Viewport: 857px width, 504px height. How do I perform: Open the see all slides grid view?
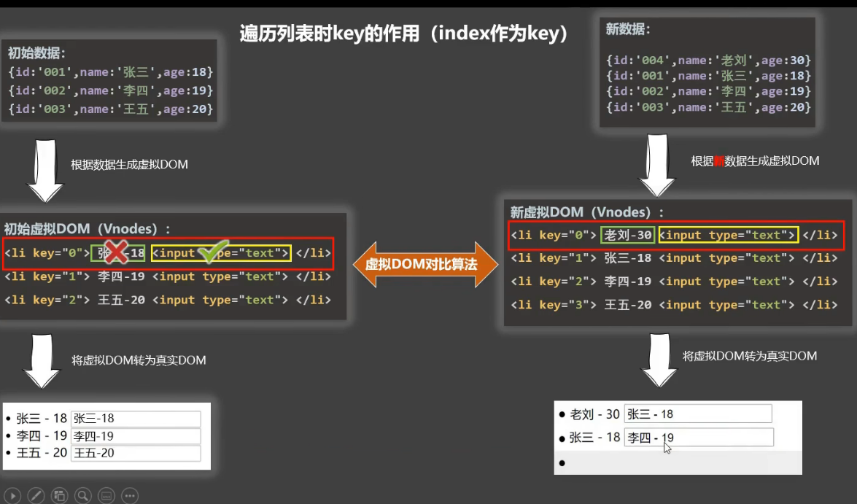(x=60, y=496)
